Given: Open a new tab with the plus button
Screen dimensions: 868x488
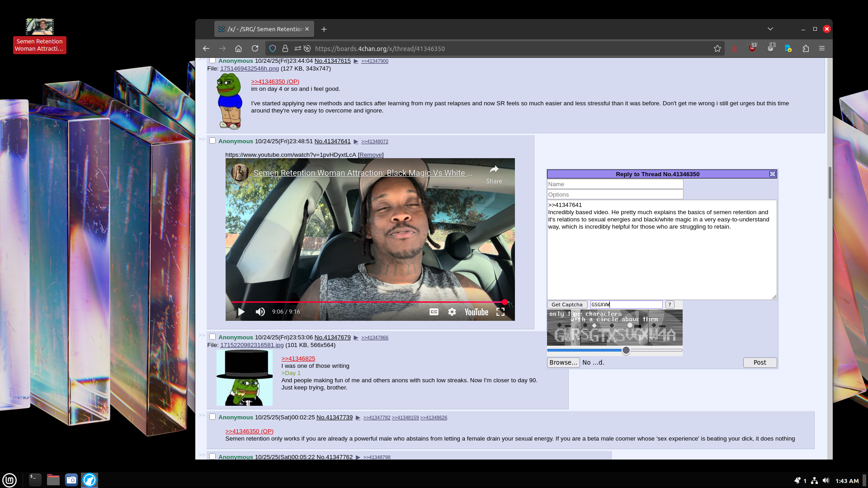Looking at the screenshot, I should click(x=324, y=29).
